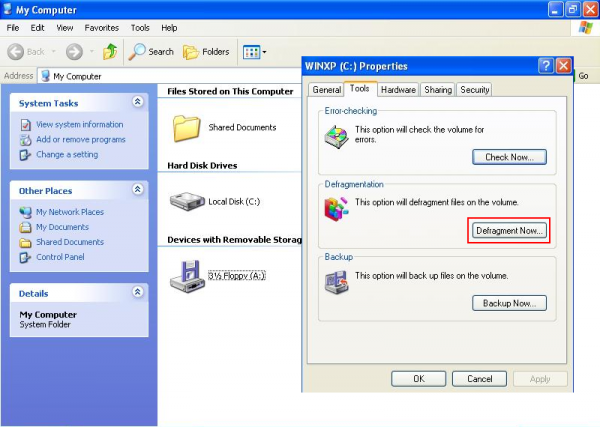Image resolution: width=600 pixels, height=427 pixels.
Task: Click Control Panel sidebar icon
Action: click(25, 257)
